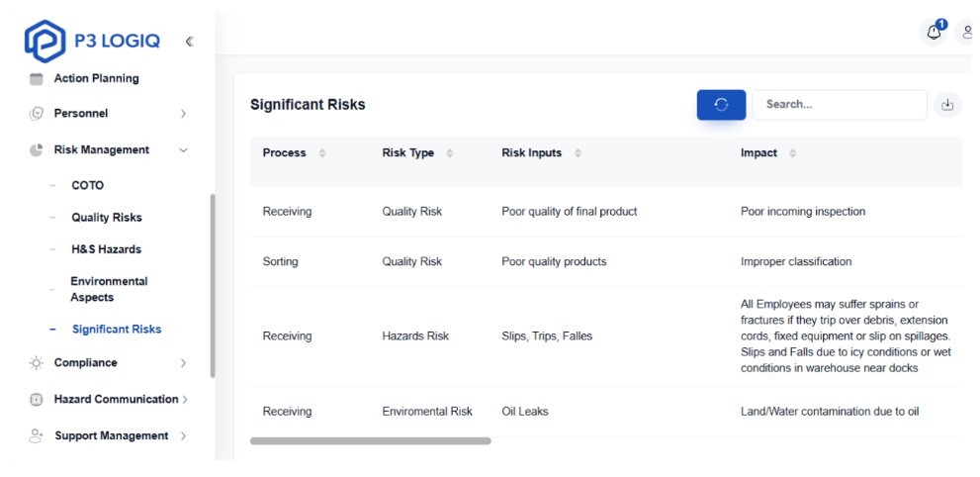Open Quality Risks submenu item

(107, 218)
